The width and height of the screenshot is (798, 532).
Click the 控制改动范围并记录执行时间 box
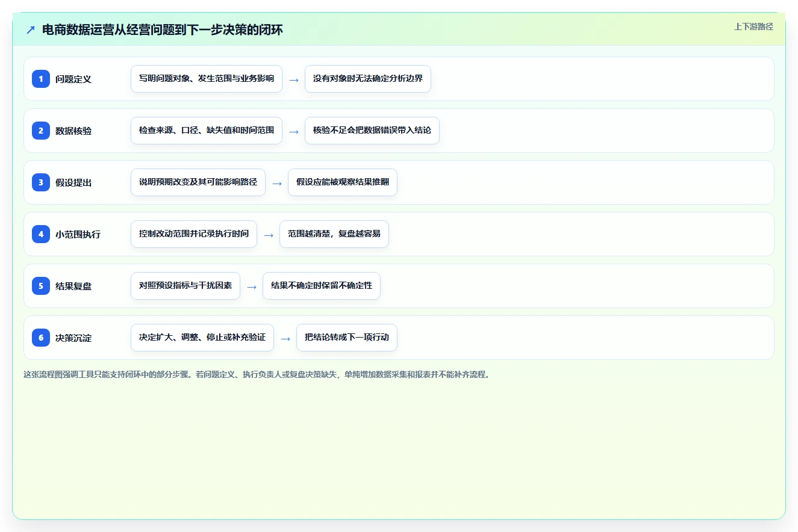click(x=194, y=234)
